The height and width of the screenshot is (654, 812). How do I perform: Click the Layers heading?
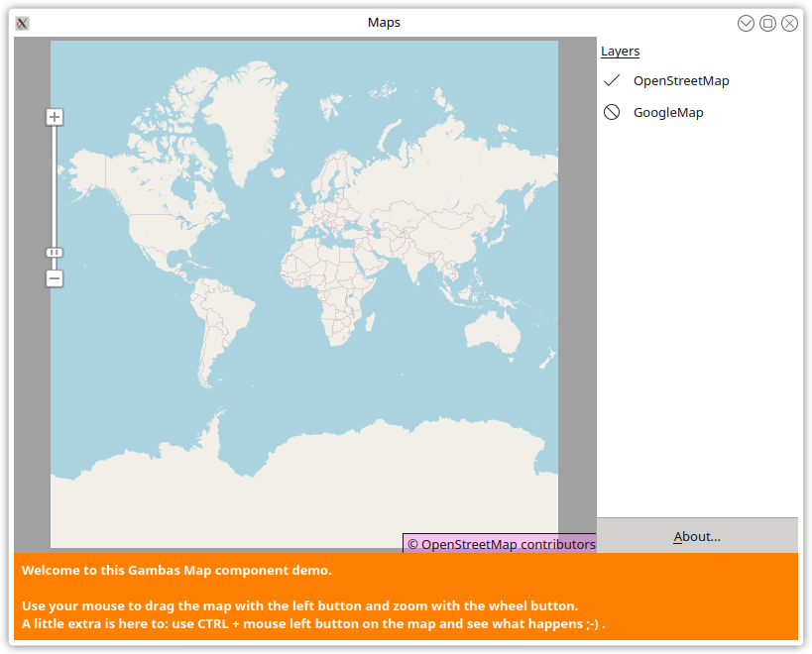coord(620,52)
